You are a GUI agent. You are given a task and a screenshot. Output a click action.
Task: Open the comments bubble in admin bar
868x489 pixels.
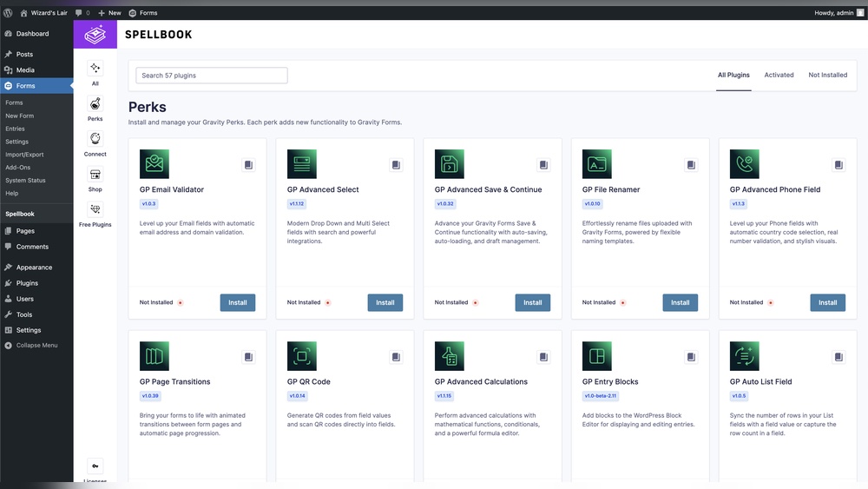click(82, 13)
